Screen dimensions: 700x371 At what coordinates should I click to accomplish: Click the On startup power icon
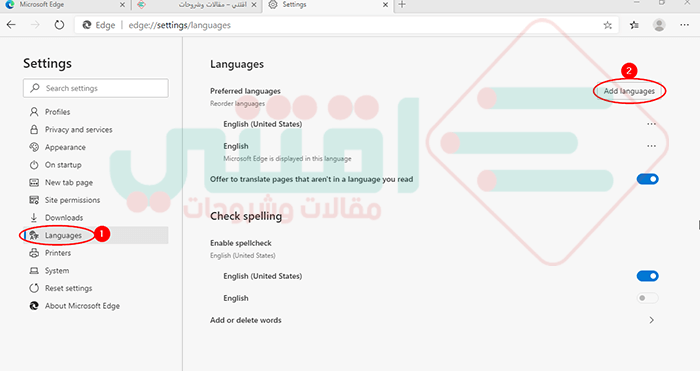[x=34, y=165]
